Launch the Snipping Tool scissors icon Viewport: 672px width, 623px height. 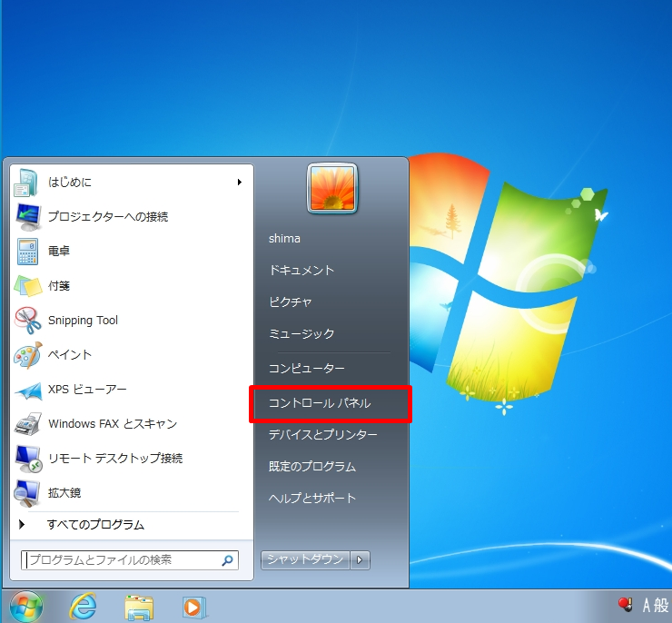pos(28,320)
